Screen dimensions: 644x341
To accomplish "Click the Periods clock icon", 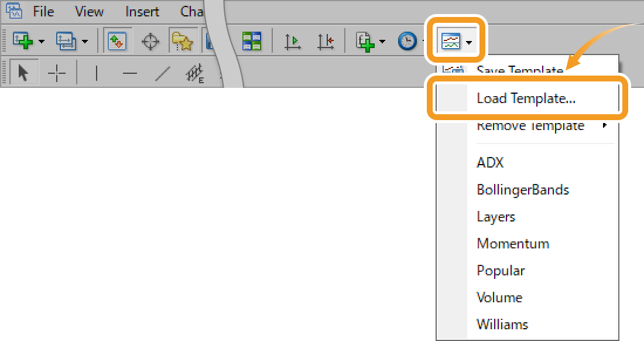I will click(407, 42).
